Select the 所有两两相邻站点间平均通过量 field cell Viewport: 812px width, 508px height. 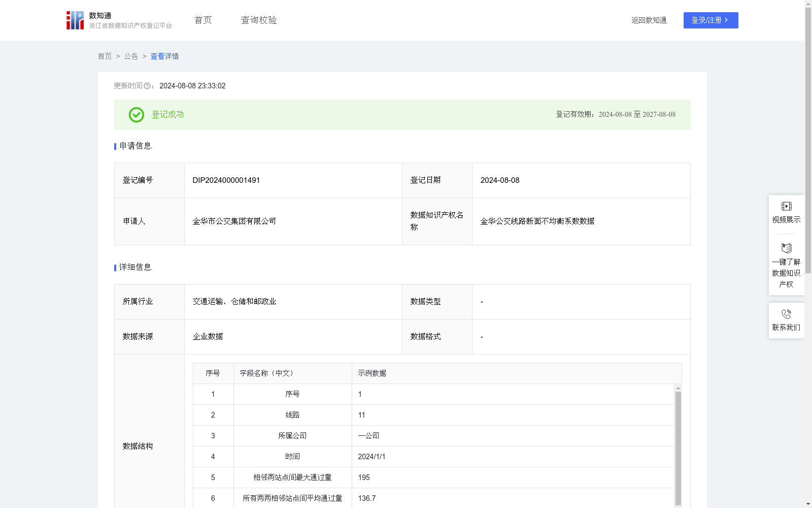pos(292,498)
